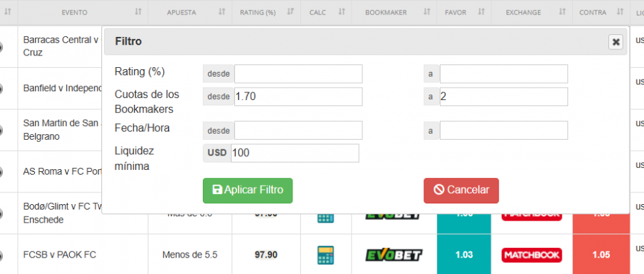Focus the Fecha/Hora desde field

click(x=298, y=130)
